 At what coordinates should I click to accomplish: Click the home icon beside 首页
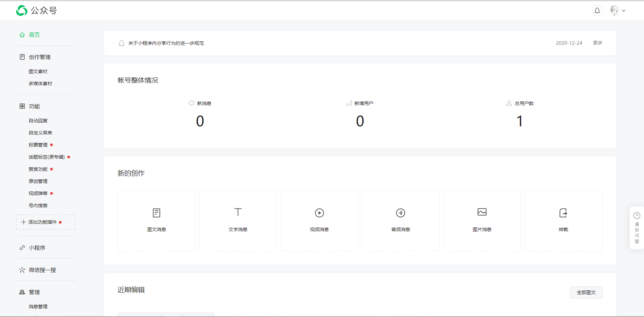[22, 35]
